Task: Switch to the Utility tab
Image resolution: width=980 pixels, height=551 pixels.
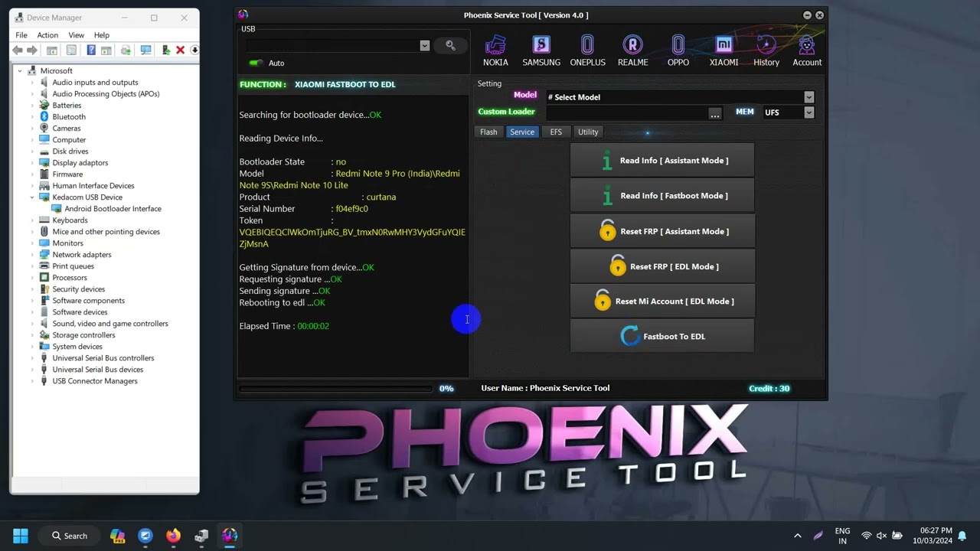Action: (588, 132)
